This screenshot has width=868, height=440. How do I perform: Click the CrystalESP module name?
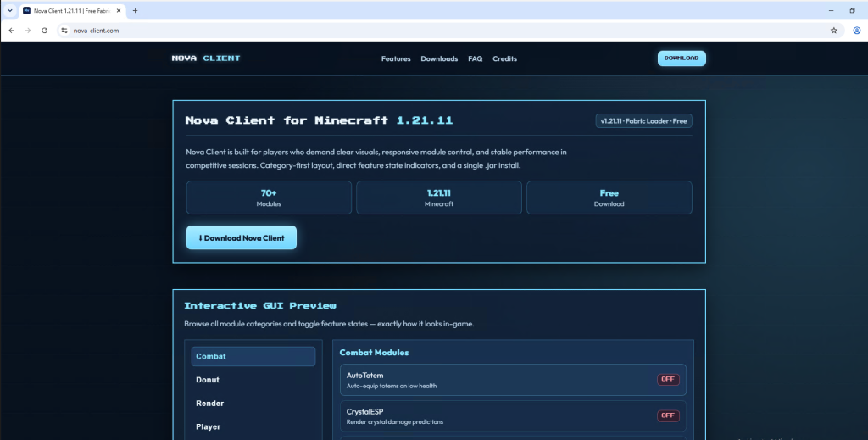(364, 412)
